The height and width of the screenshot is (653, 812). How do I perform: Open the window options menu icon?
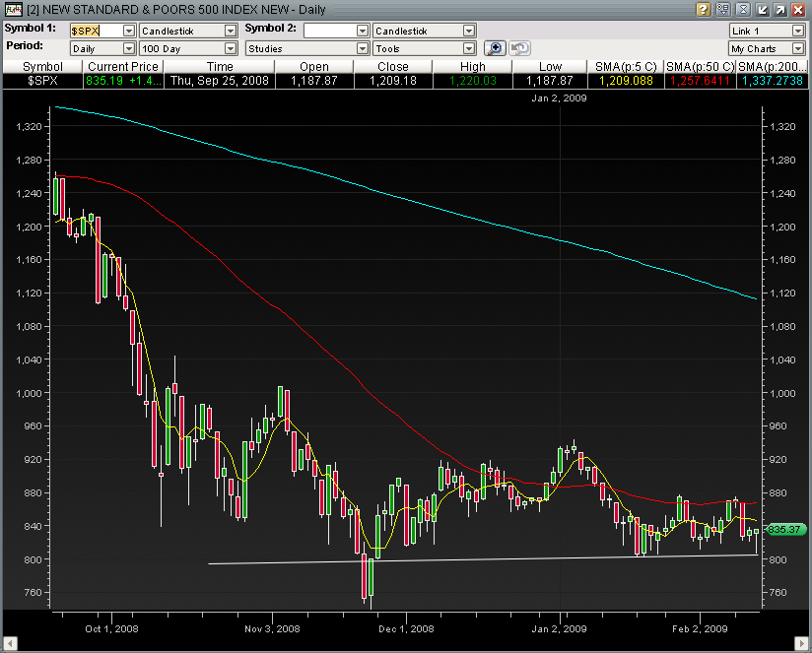point(722,9)
